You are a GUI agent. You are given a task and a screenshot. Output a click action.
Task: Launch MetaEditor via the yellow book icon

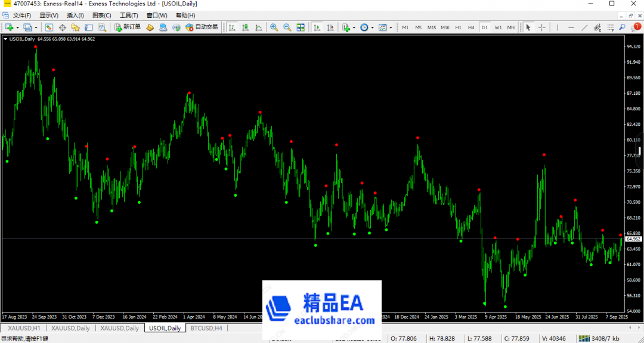point(150,27)
